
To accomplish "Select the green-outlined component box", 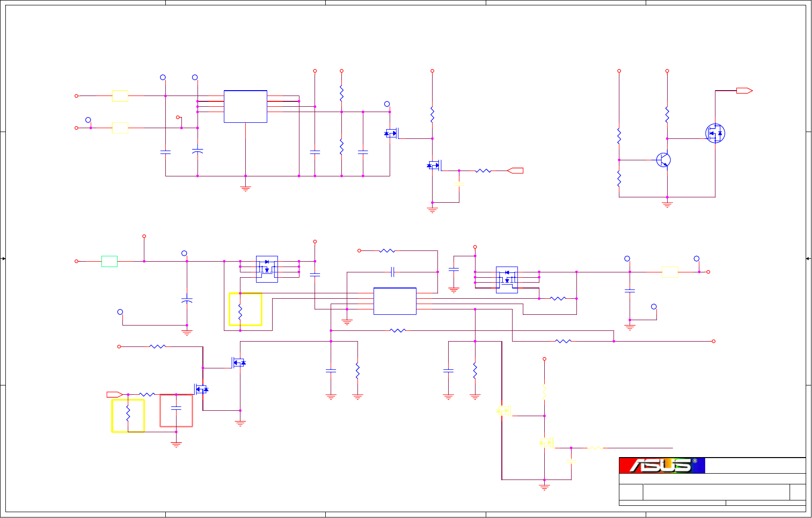I will 109,261.
